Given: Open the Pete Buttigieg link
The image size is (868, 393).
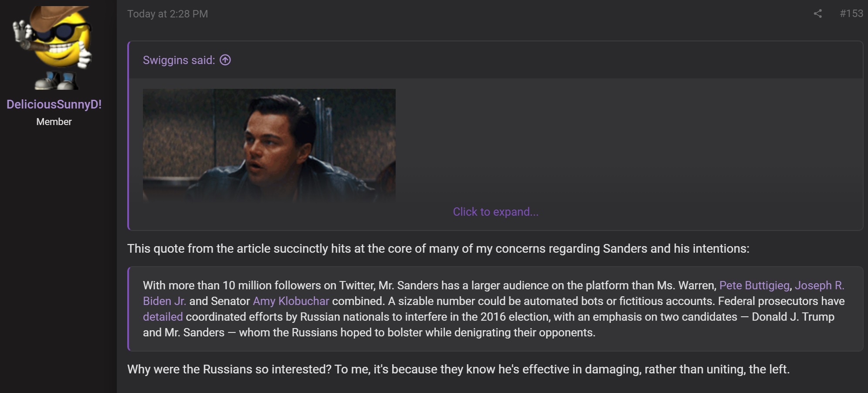Looking at the screenshot, I should click(x=754, y=285).
